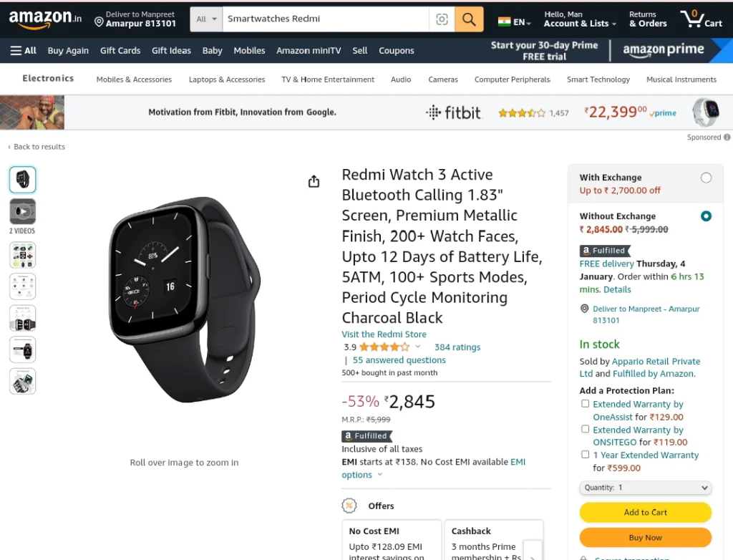Screen dimensions: 733x560
Task: Click the Amazon.in logo
Action: click(45, 19)
